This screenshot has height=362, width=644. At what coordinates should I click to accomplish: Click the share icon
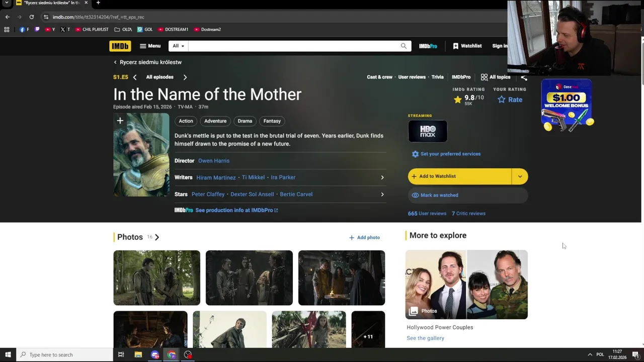tap(524, 77)
